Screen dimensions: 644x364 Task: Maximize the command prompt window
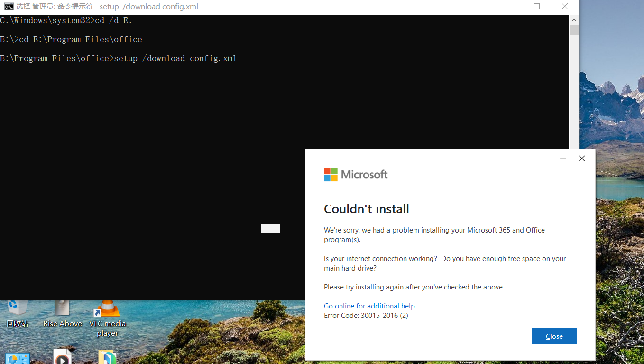click(537, 6)
